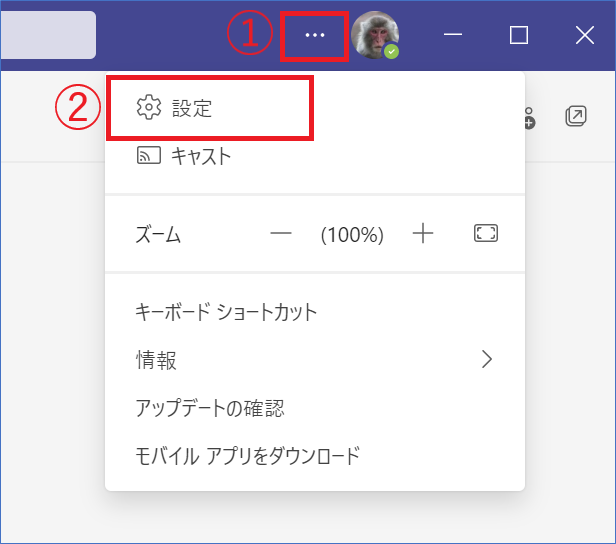Close the Teams window

pos(585,35)
